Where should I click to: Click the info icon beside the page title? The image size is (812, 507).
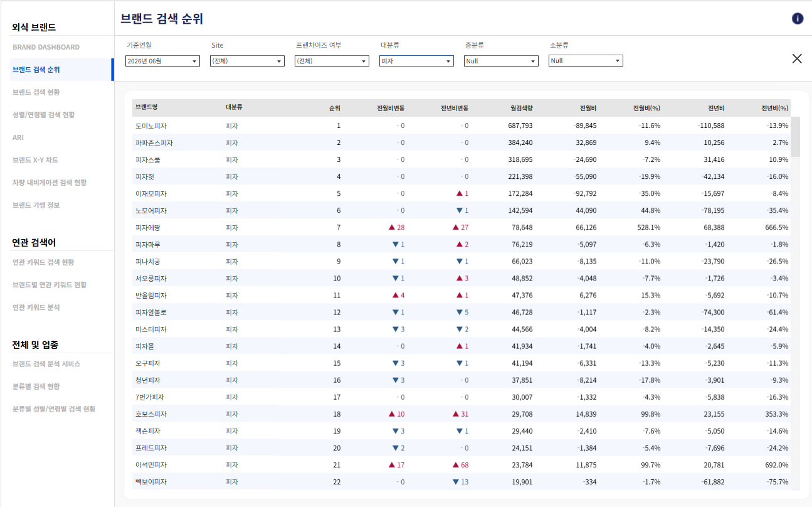(798, 19)
